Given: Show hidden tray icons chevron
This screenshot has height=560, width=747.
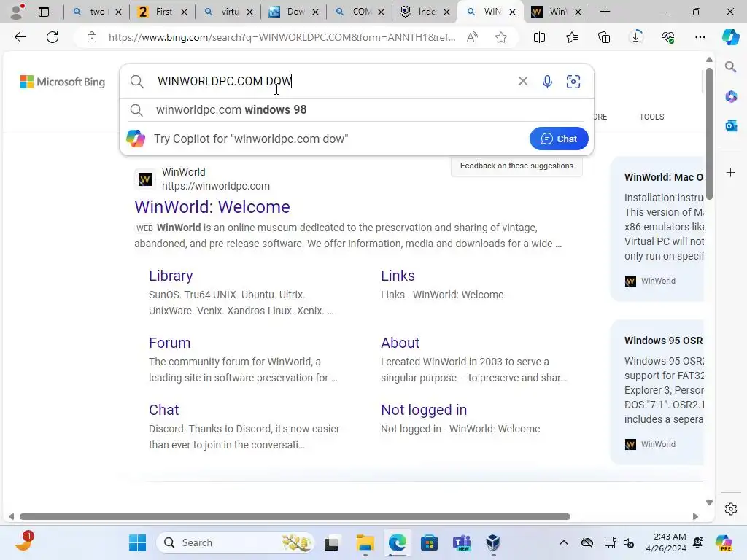Looking at the screenshot, I should pyautogui.click(x=564, y=542).
